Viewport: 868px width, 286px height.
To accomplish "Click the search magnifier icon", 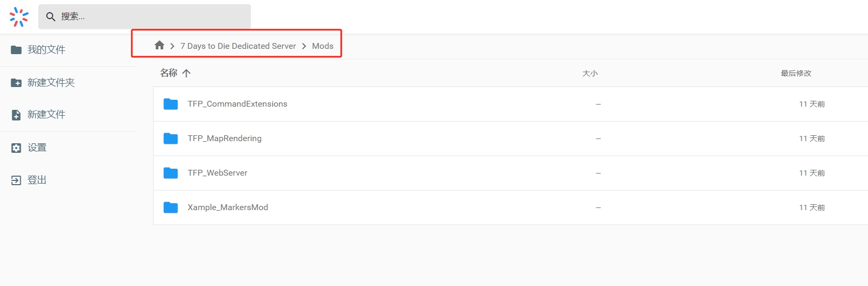I will pyautogui.click(x=50, y=17).
